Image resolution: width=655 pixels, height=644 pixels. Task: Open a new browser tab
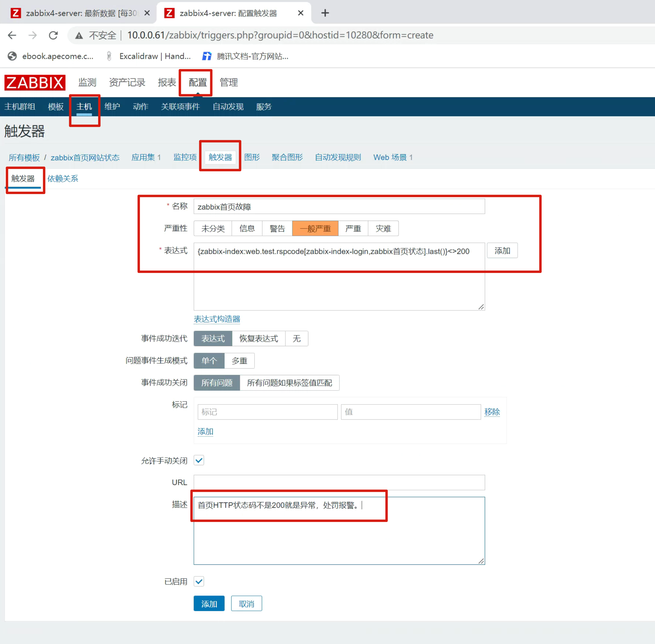click(x=325, y=13)
